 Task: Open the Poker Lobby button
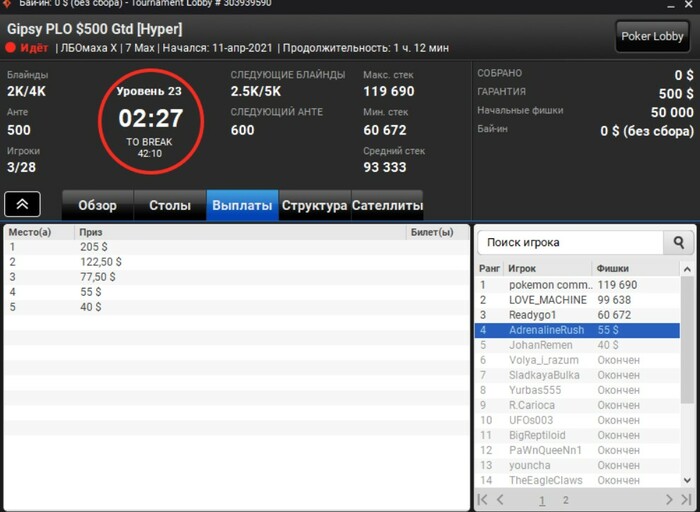coord(652,37)
